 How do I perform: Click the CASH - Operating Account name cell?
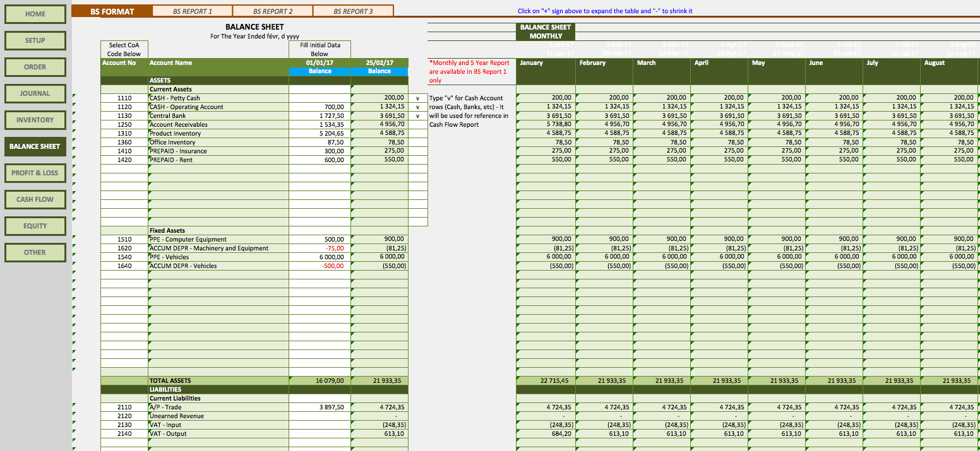coord(218,107)
